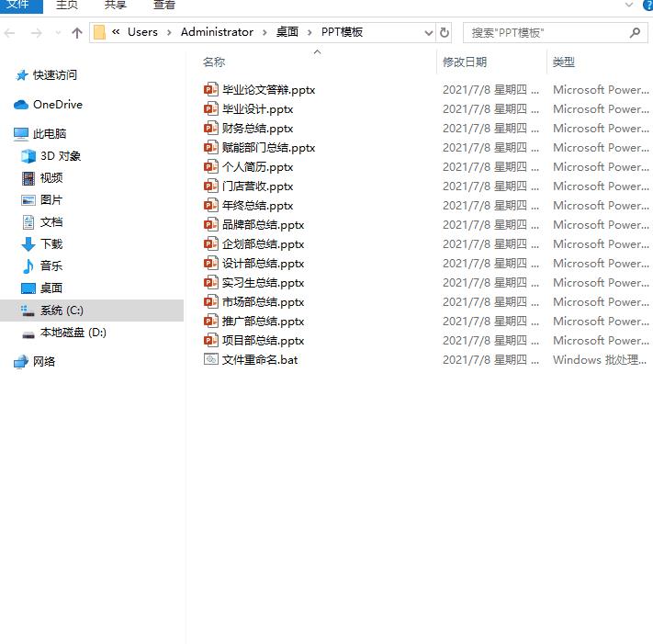Click the PowerPoint icon for 个人简历.pptx
The image size is (653, 644).
click(210, 166)
